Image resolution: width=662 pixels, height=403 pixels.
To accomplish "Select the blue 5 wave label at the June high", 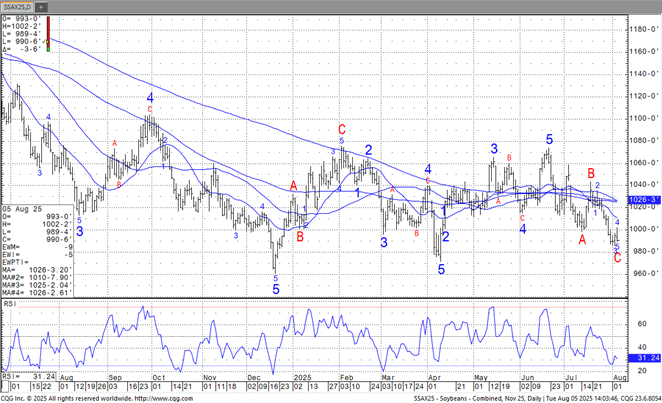I will (549, 139).
